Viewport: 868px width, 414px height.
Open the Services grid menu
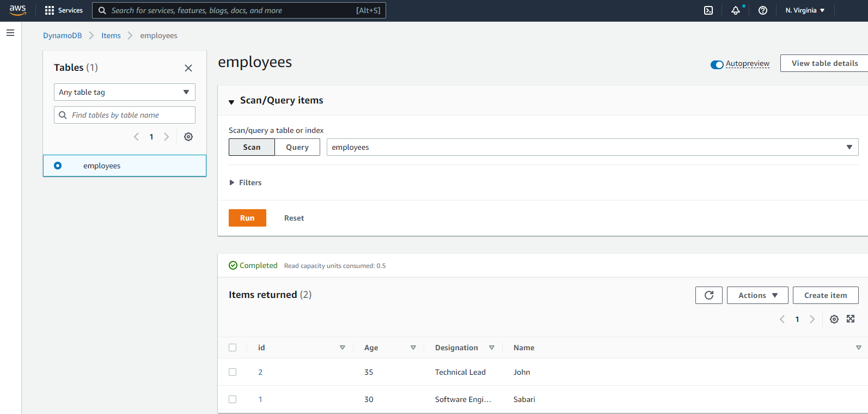(x=64, y=10)
